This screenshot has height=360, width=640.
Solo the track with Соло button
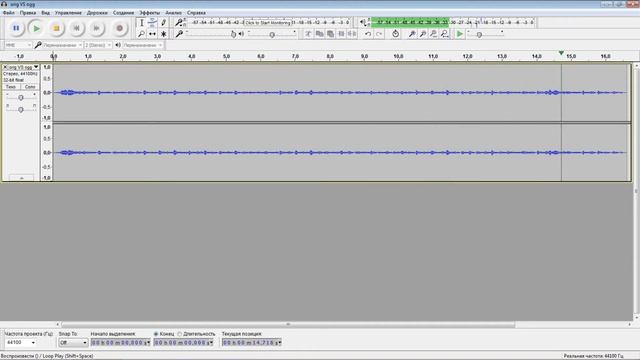pyautogui.click(x=30, y=87)
